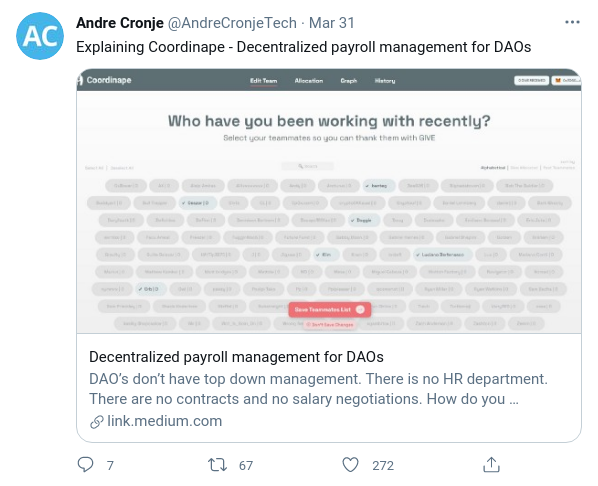Retweet using the retweet arrows icon
The image size is (598, 486).
(217, 465)
